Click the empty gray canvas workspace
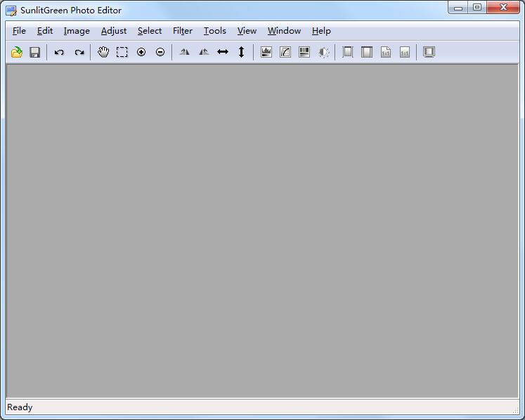The width and height of the screenshot is (525, 420). 262,232
